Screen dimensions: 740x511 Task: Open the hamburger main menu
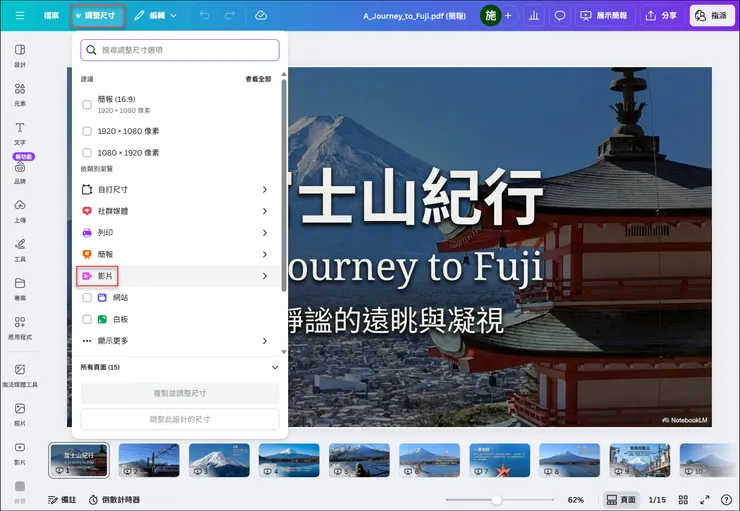tap(20, 16)
